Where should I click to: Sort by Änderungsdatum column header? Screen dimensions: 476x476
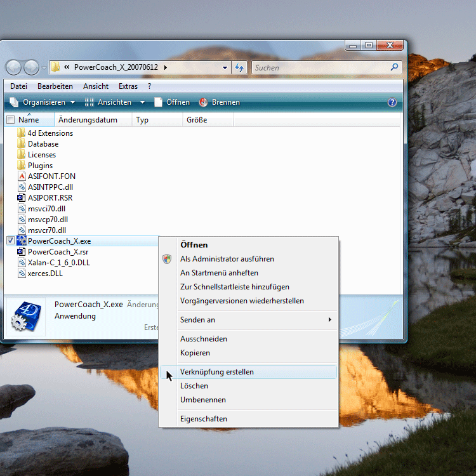point(93,119)
